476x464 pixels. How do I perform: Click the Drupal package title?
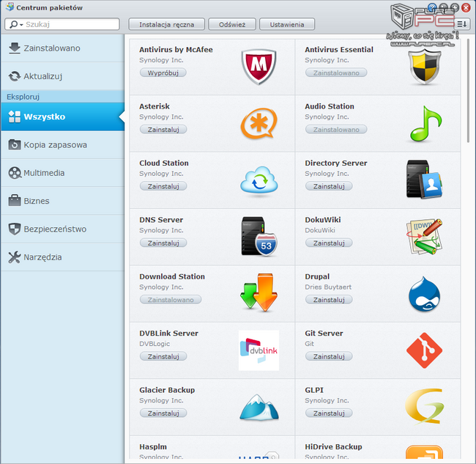click(x=317, y=276)
